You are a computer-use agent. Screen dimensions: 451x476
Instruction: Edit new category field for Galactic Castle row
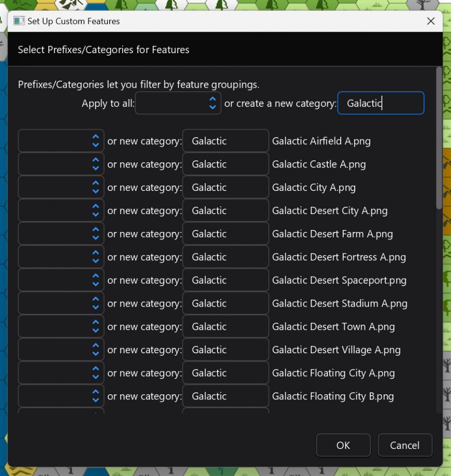click(225, 164)
